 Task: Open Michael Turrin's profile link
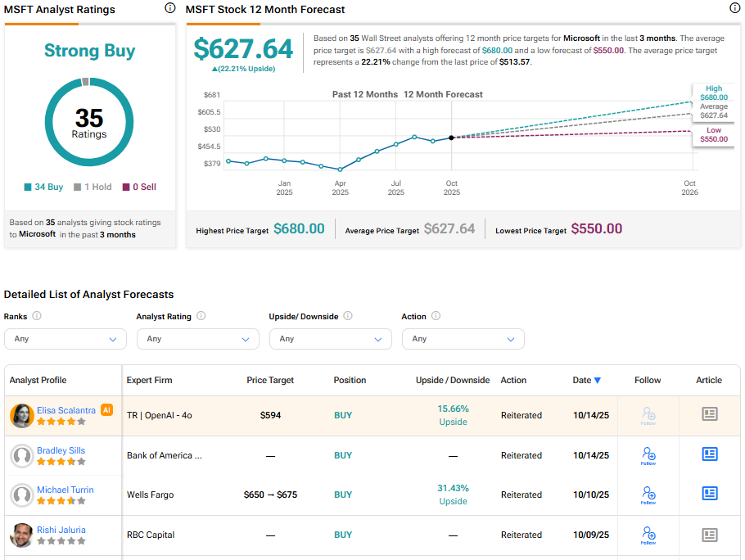65,490
